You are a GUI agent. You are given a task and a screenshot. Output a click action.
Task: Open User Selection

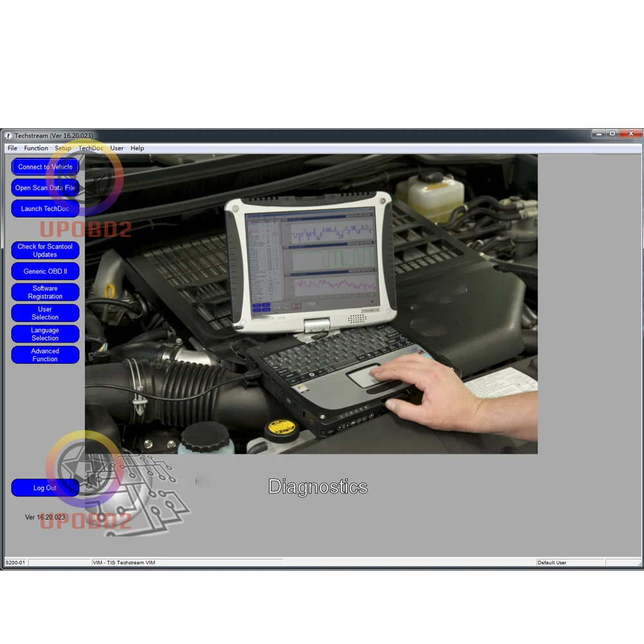(x=45, y=313)
